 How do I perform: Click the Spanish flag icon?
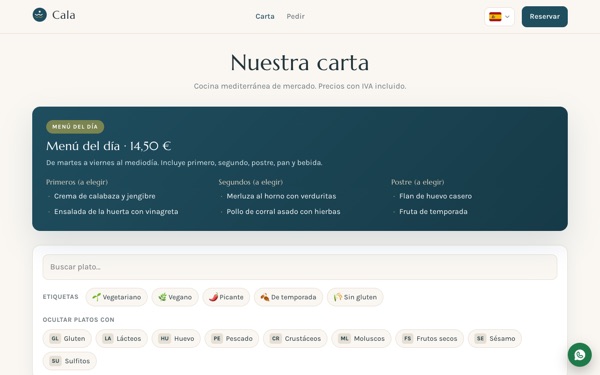click(x=495, y=17)
